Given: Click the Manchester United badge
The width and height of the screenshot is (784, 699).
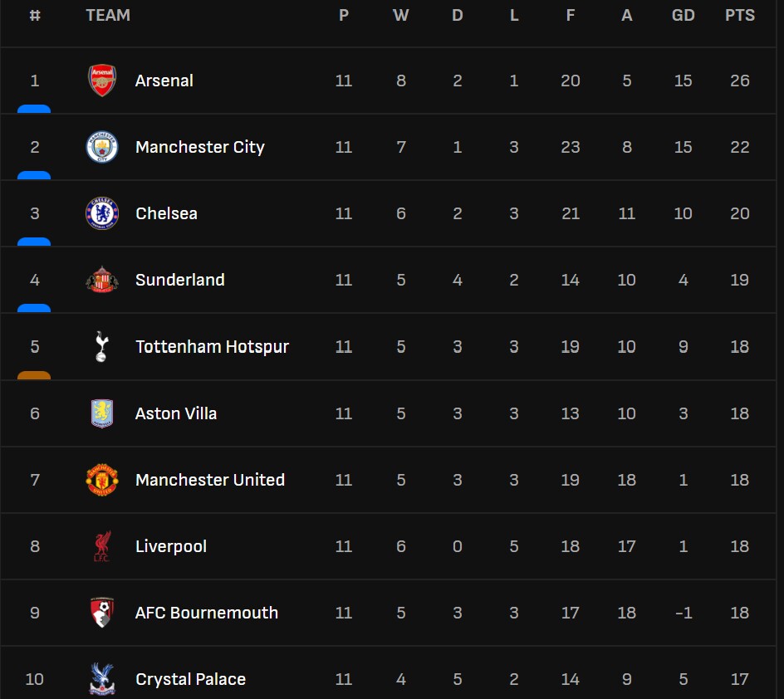Looking at the screenshot, I should (102, 480).
